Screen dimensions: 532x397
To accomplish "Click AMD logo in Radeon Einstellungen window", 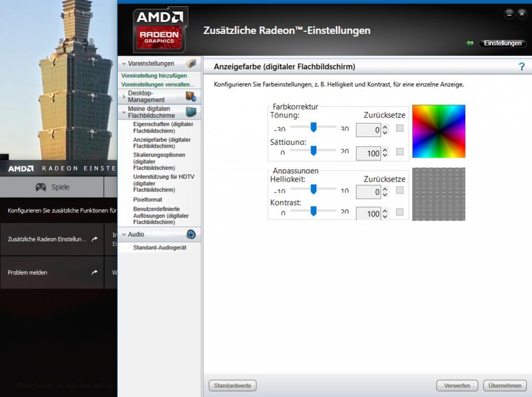I will [21, 169].
